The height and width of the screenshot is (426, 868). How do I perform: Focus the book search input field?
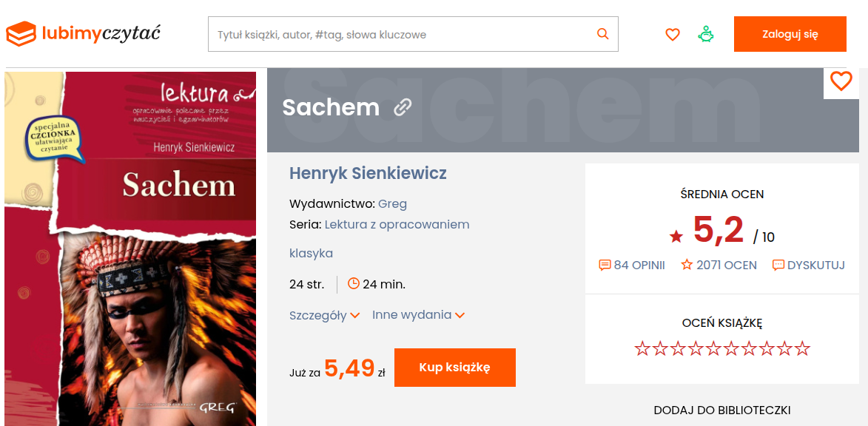click(413, 34)
